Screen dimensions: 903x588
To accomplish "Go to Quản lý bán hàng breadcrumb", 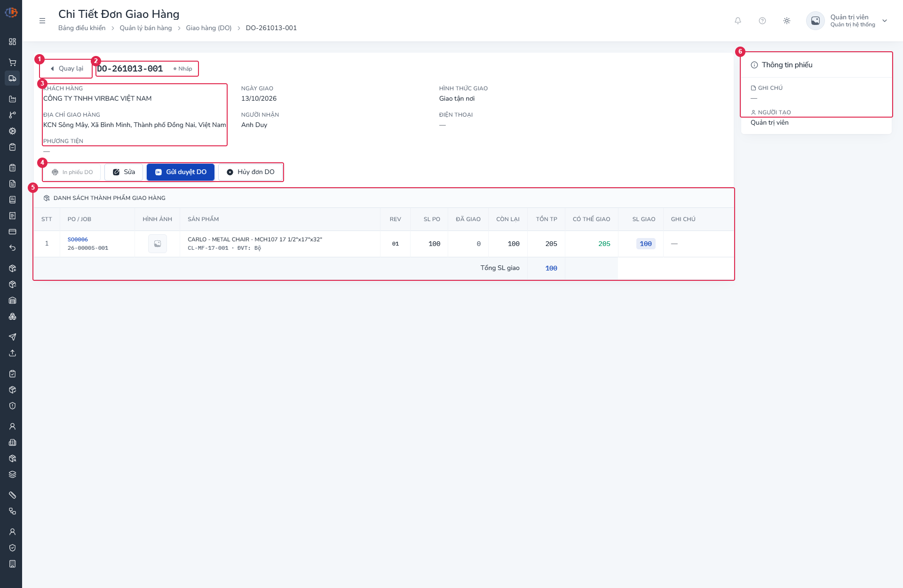I will (146, 28).
